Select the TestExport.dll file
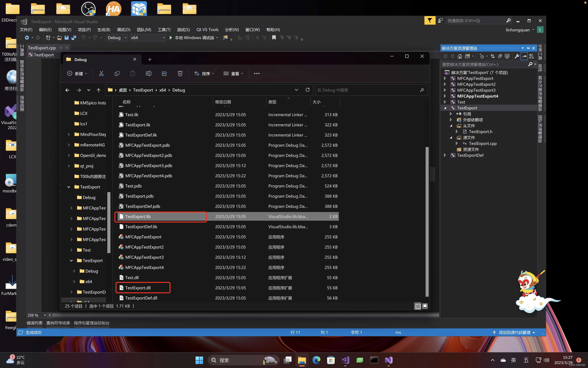The height and width of the screenshot is (368, 588). [138, 288]
